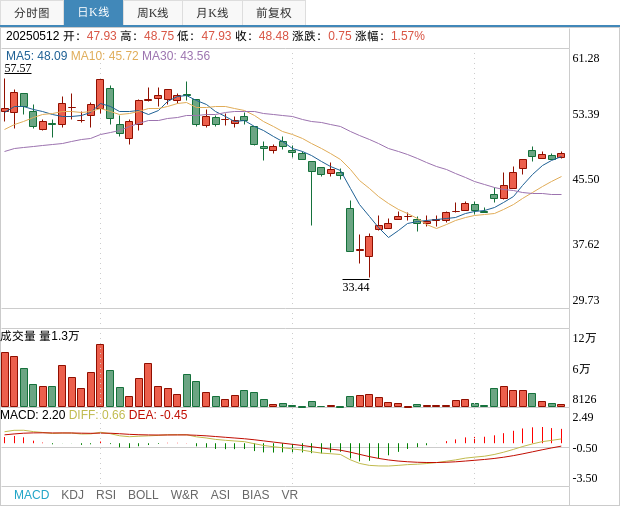The width and height of the screenshot is (620, 506).
Task: Select the MACD indicator
Action: click(32, 495)
